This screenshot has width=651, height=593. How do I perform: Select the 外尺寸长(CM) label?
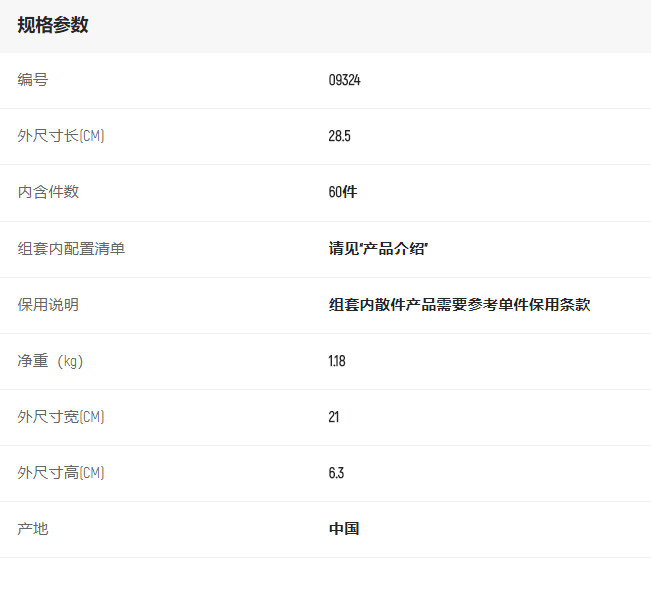(61, 136)
